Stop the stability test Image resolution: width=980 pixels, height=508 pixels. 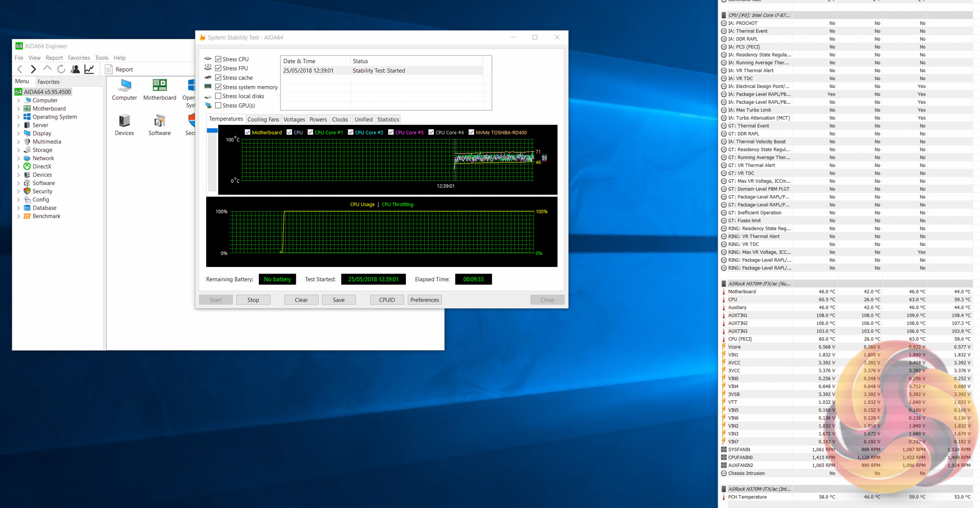point(253,300)
